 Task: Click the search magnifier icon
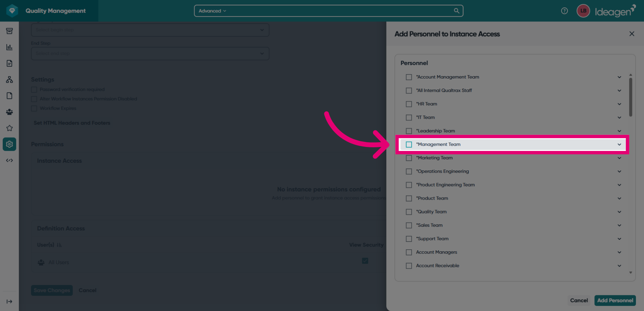pos(457,11)
